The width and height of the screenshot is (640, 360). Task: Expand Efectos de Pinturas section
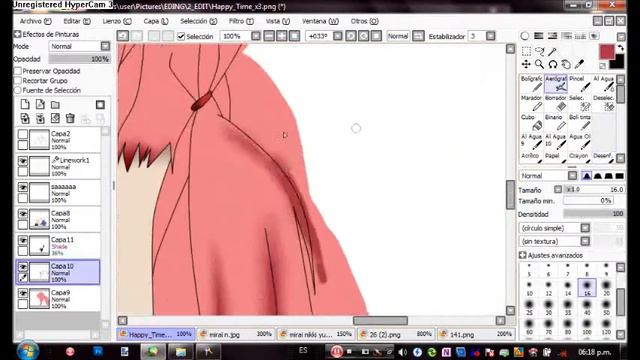[18, 34]
